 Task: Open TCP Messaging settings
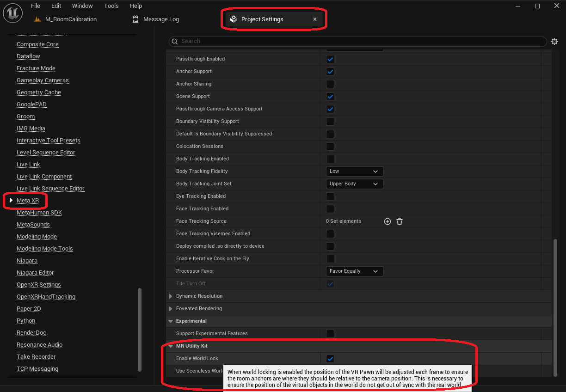(x=37, y=369)
